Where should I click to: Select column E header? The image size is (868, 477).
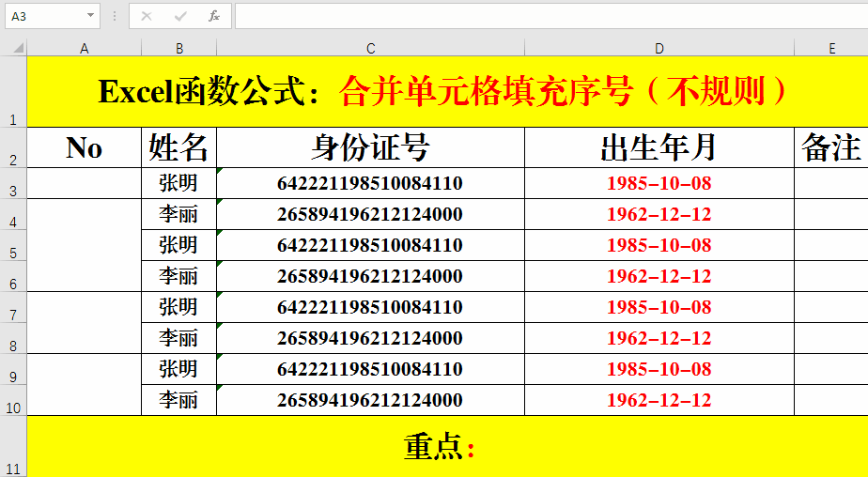[831, 48]
